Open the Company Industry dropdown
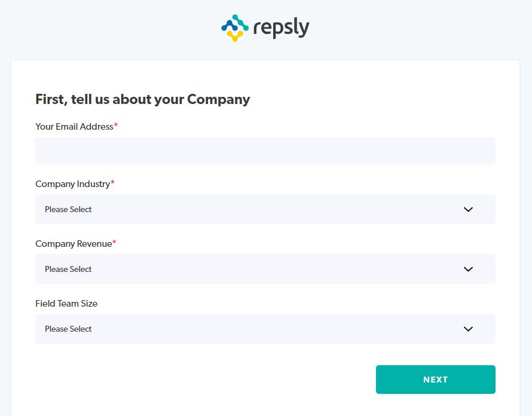Image resolution: width=532 pixels, height=416 pixels. pos(265,209)
